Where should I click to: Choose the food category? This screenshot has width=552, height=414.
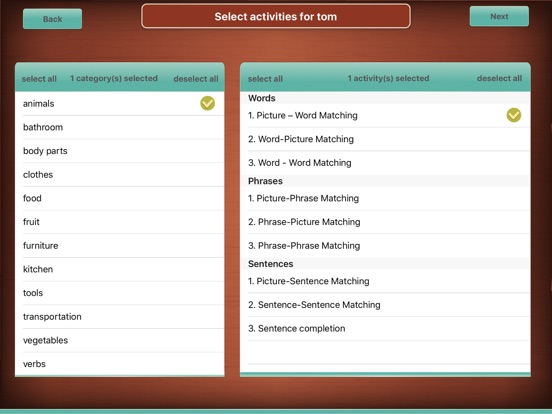(120, 198)
